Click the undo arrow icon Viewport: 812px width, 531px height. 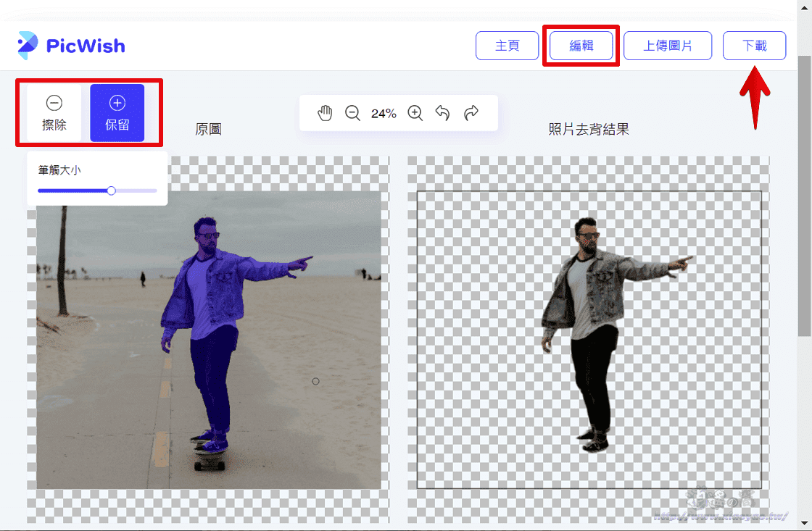tap(443, 112)
